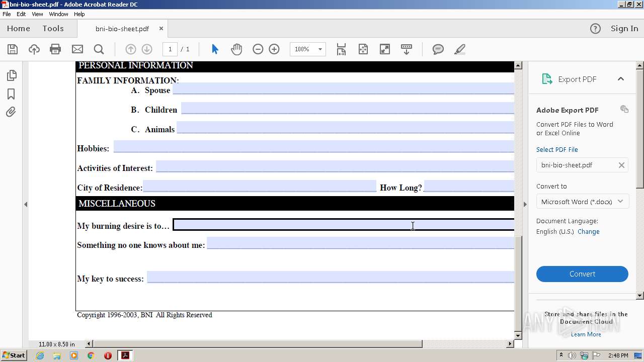The image size is (644, 362).
Task: Open the View menu
Action: coord(37,14)
